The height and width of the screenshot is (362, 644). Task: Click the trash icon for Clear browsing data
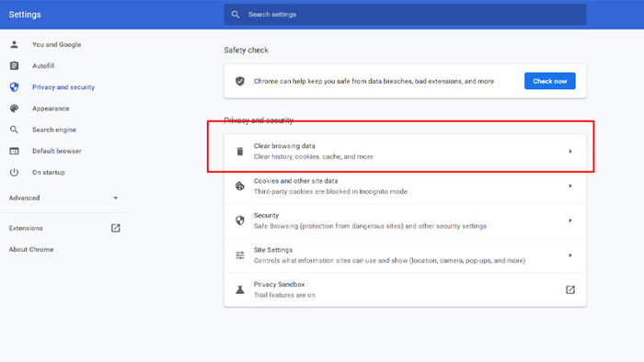[240, 152]
